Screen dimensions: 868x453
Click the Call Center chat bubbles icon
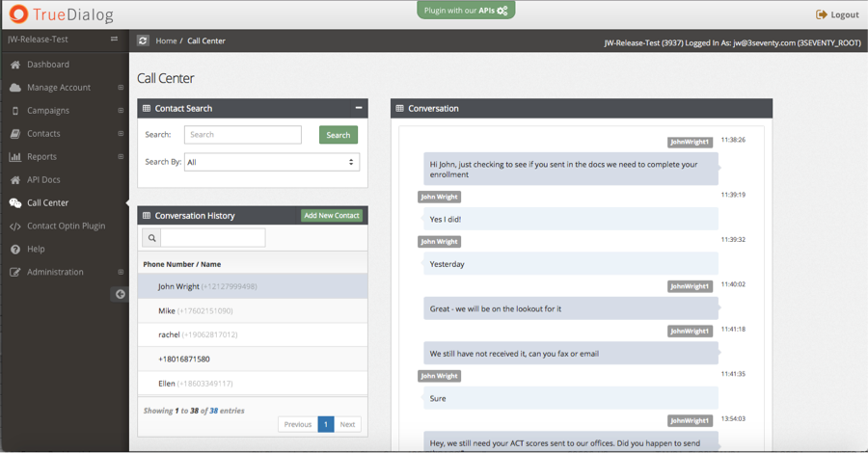tap(14, 203)
